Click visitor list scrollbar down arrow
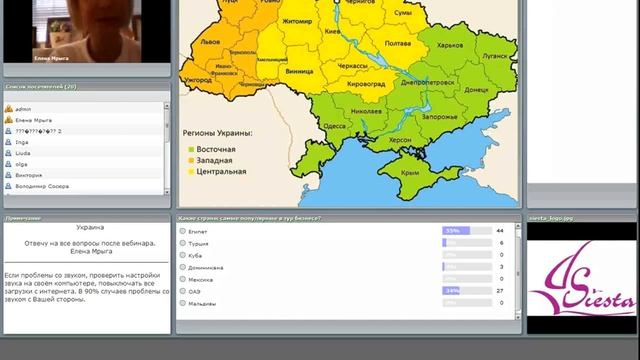The width and height of the screenshot is (640, 360). pyautogui.click(x=167, y=192)
